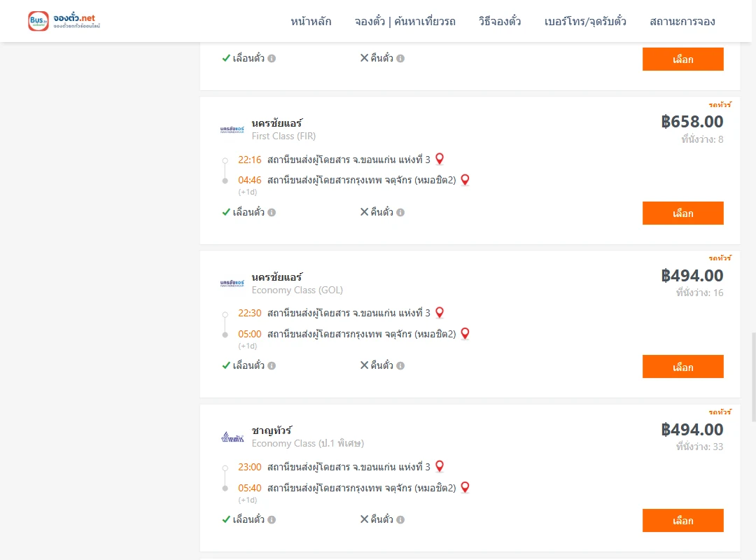Click the 05:40 arrival time

pos(249,488)
